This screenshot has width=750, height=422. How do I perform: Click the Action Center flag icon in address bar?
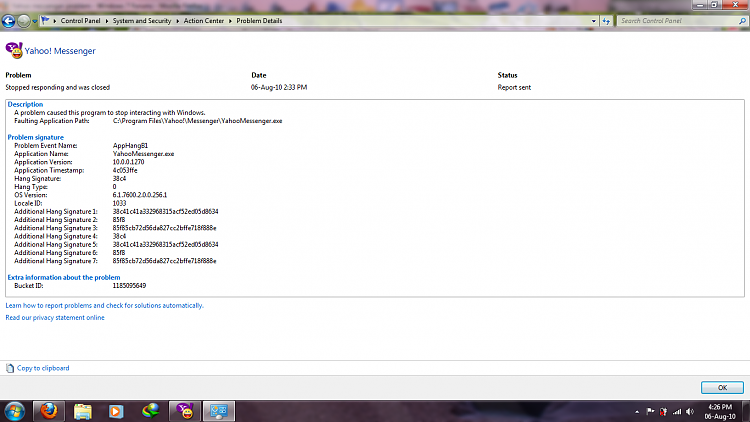[45, 21]
